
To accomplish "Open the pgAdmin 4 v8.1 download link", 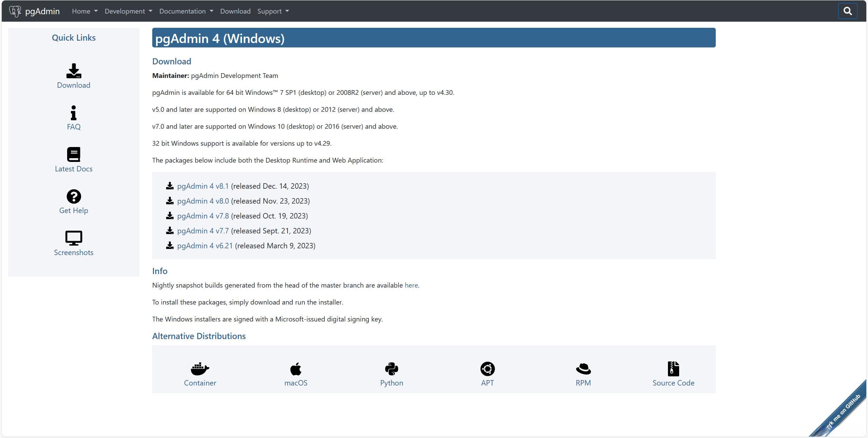I will pyautogui.click(x=203, y=186).
